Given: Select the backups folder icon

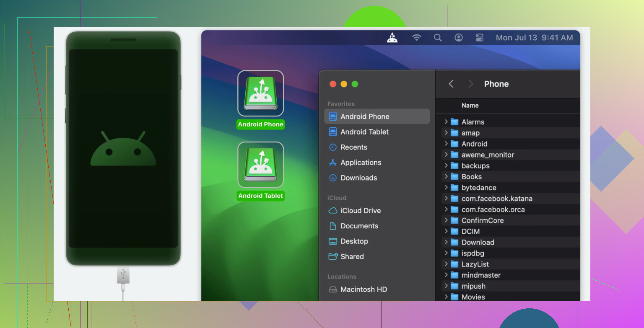Looking at the screenshot, I should 454,165.
